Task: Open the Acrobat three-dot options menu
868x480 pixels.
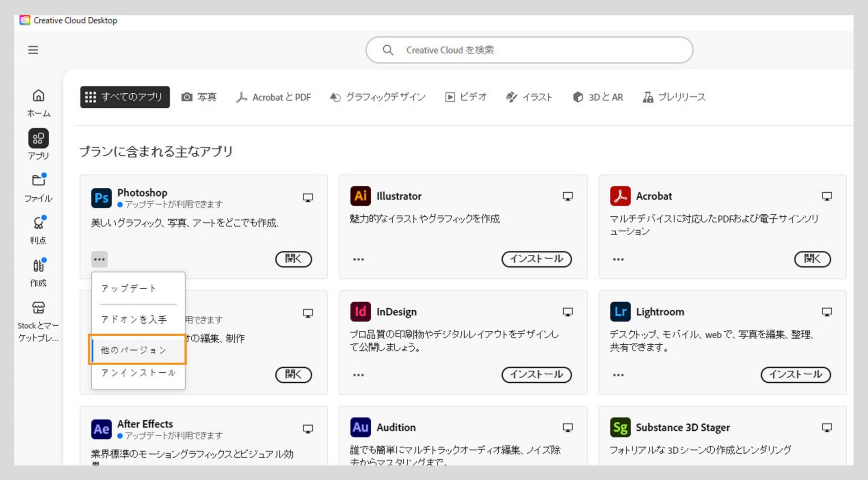Action: [x=618, y=259]
